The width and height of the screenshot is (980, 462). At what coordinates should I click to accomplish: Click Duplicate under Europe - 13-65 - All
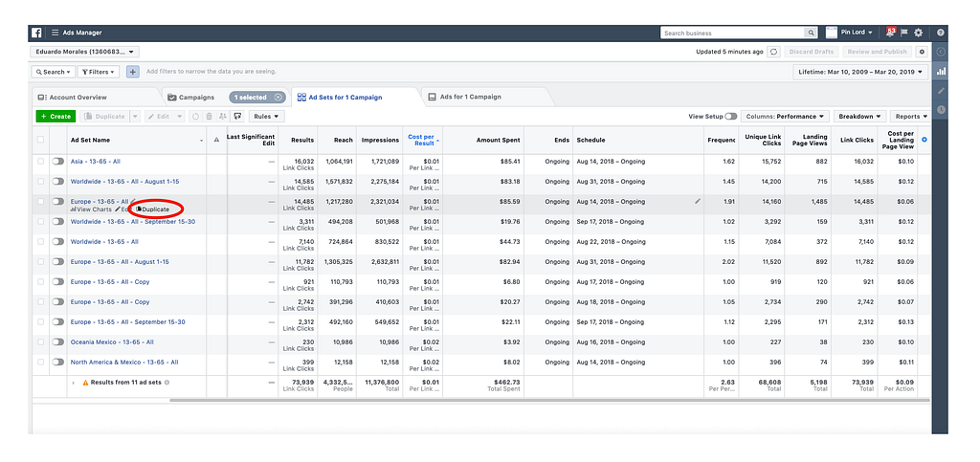coord(154,209)
